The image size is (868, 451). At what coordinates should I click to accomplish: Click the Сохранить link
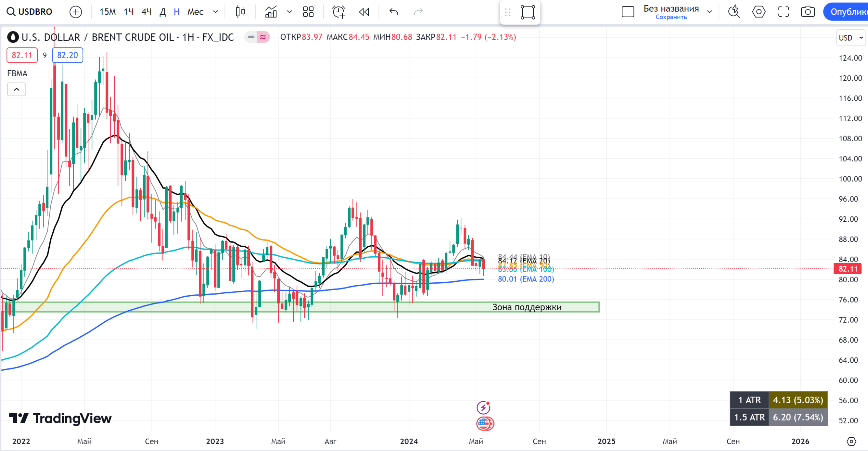[671, 17]
